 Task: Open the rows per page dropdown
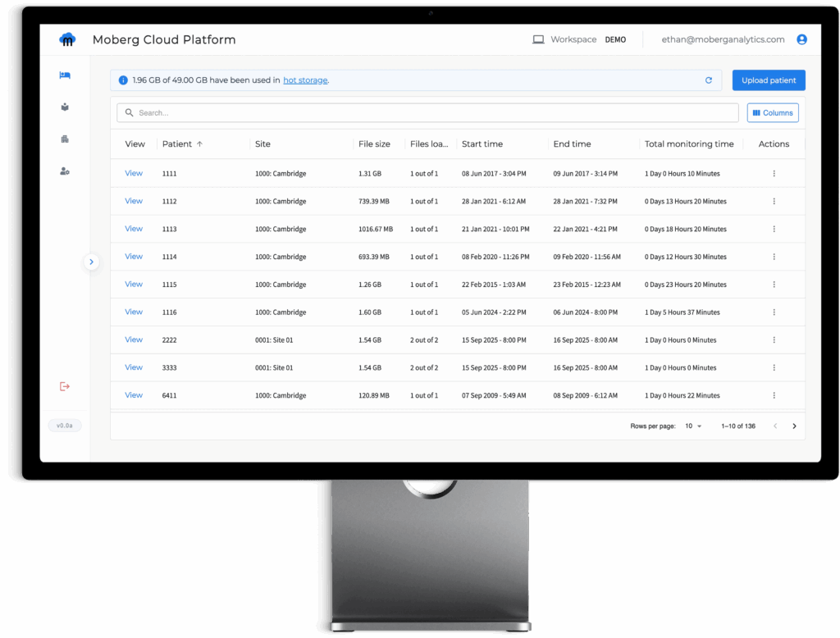pos(692,426)
